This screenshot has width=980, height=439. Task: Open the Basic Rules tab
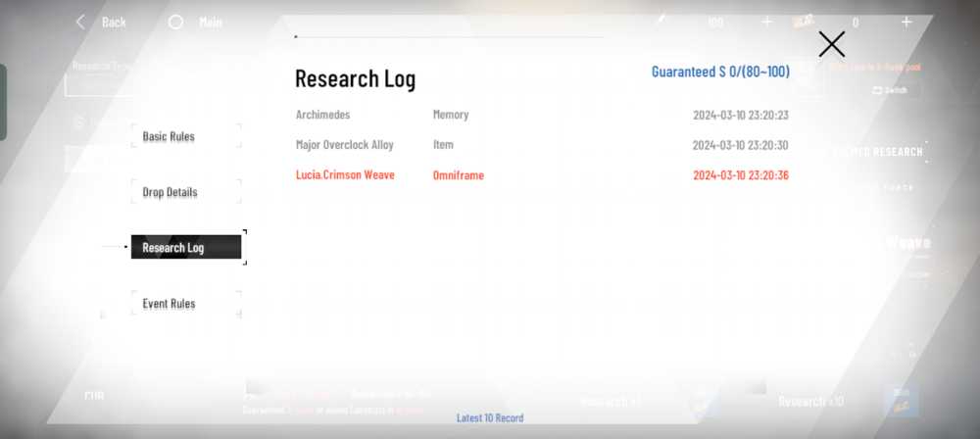tap(185, 136)
